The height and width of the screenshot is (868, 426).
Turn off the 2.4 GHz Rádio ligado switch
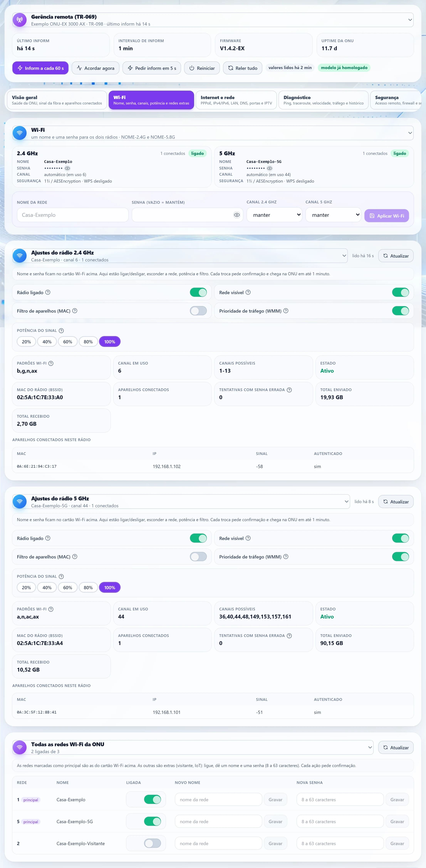click(198, 292)
